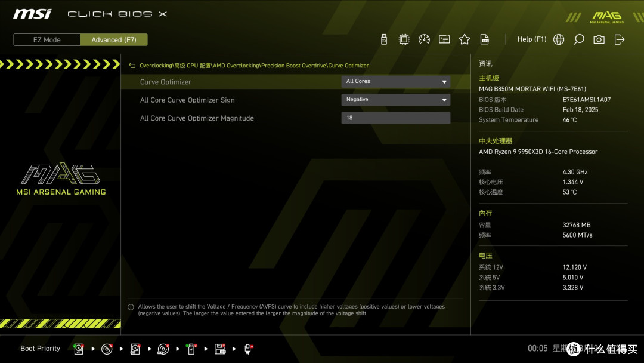Open the Negative sign dropdown
This screenshot has width=644, height=363.
395,100
